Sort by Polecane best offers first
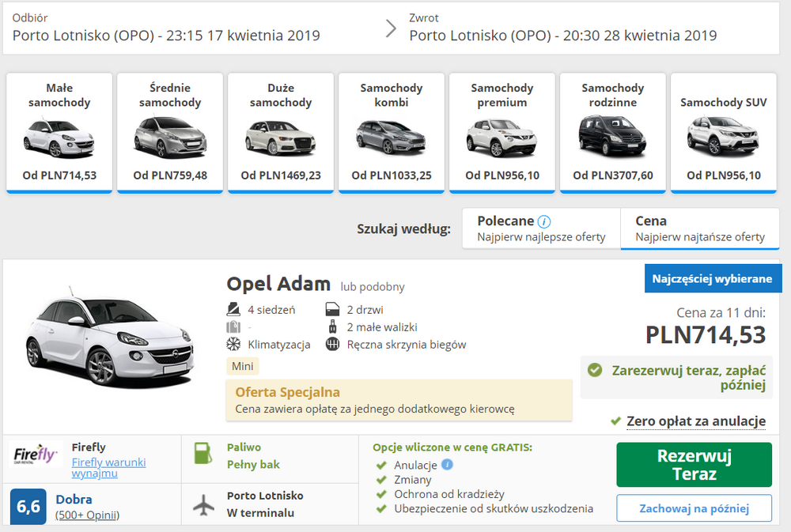The image size is (791, 532). (541, 228)
